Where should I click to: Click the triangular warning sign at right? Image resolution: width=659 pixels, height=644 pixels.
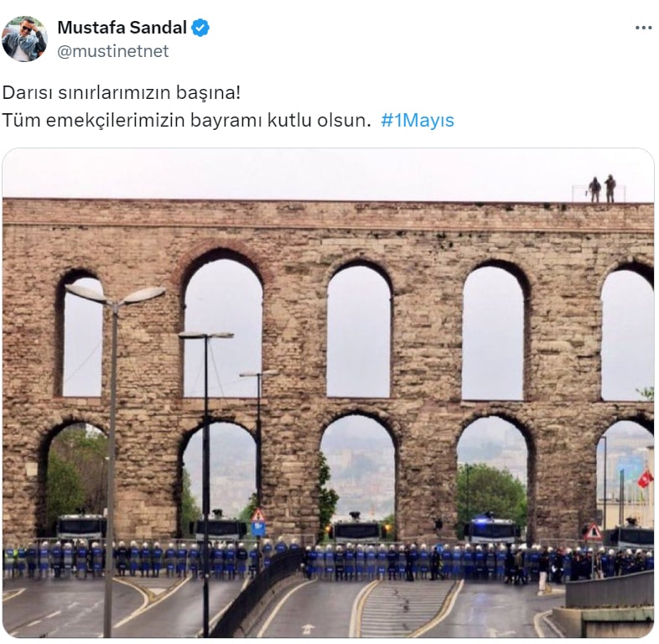coord(594,532)
